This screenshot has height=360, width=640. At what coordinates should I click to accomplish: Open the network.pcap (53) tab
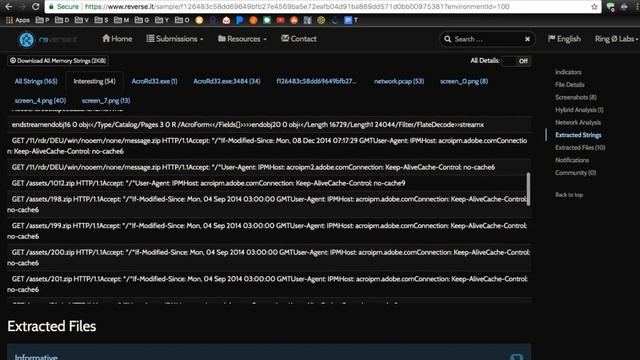399,81
